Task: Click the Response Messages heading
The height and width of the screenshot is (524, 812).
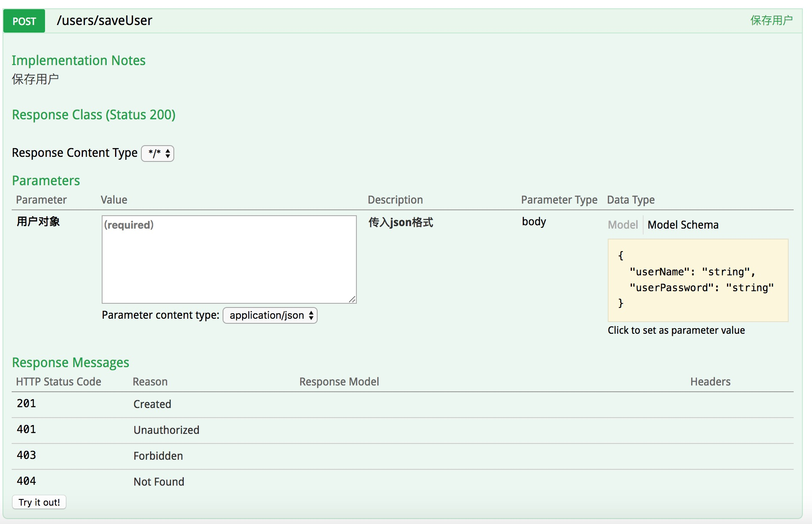Action: (x=70, y=363)
